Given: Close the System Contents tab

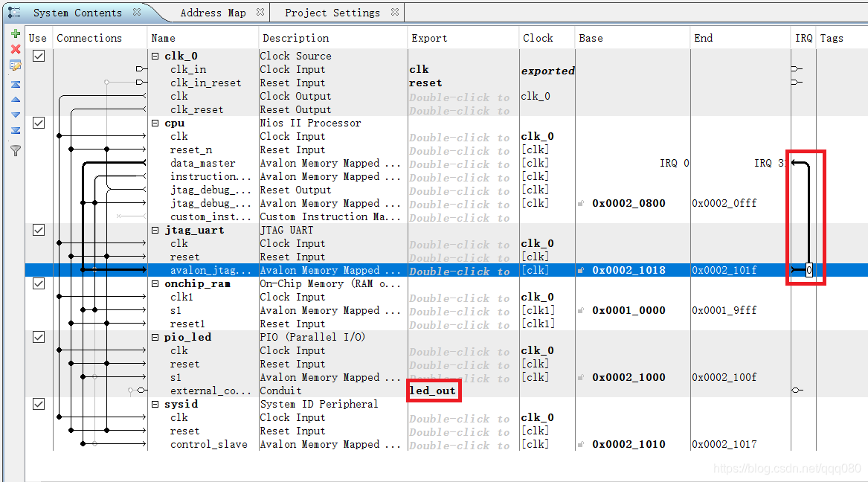Looking at the screenshot, I should pyautogui.click(x=137, y=12).
